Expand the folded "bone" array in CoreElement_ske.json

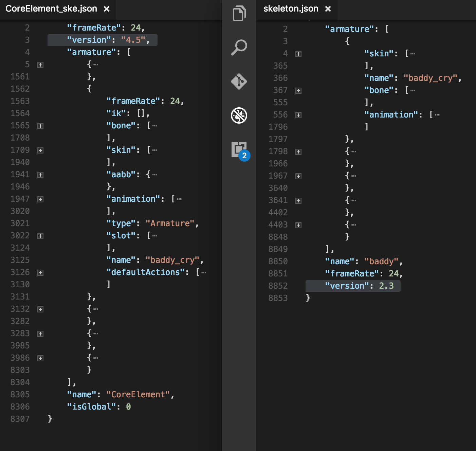tap(40, 126)
